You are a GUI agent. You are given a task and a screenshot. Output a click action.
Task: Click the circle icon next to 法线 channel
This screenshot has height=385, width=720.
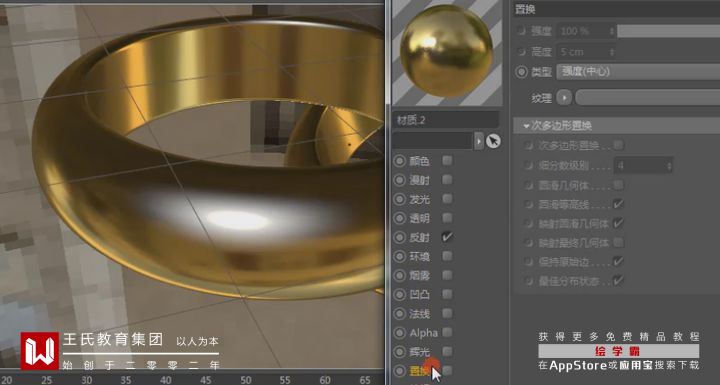tap(400, 314)
